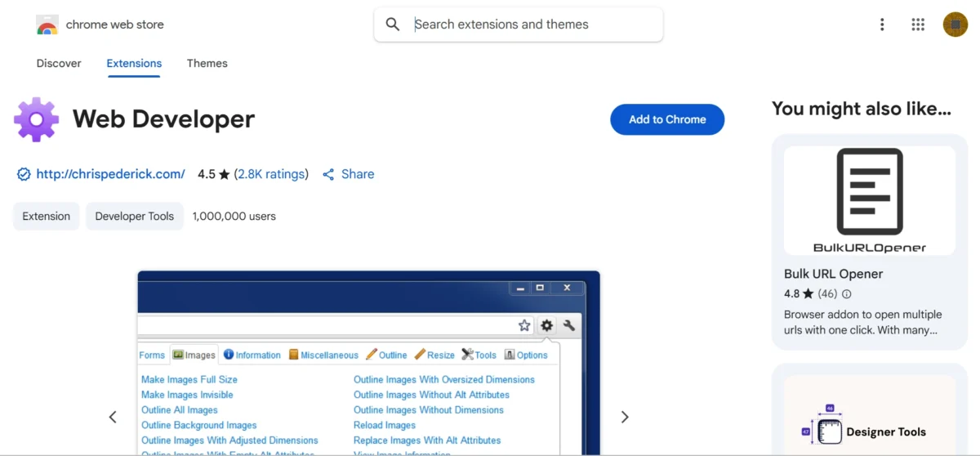Click Outline All Images
This screenshot has height=456, width=980.
coord(180,410)
